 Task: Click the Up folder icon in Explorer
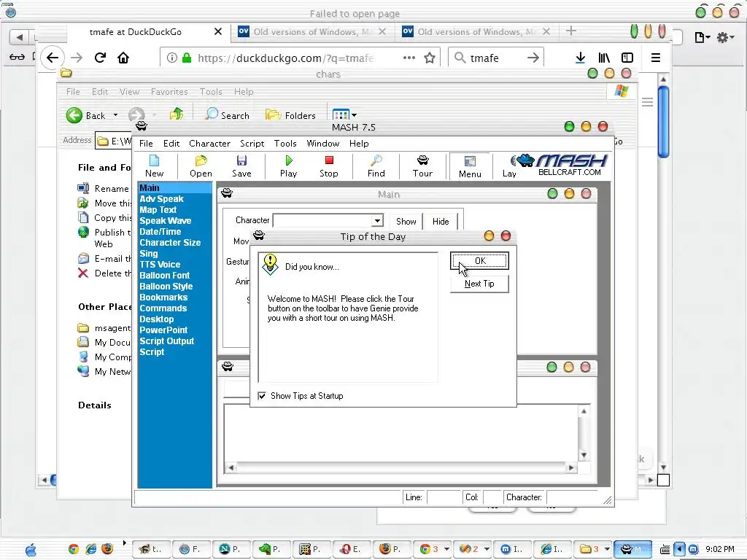tap(177, 114)
